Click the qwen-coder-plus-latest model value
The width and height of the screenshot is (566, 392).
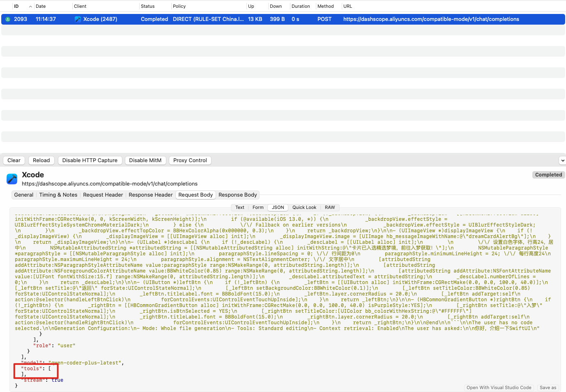pyautogui.click(x=85, y=363)
